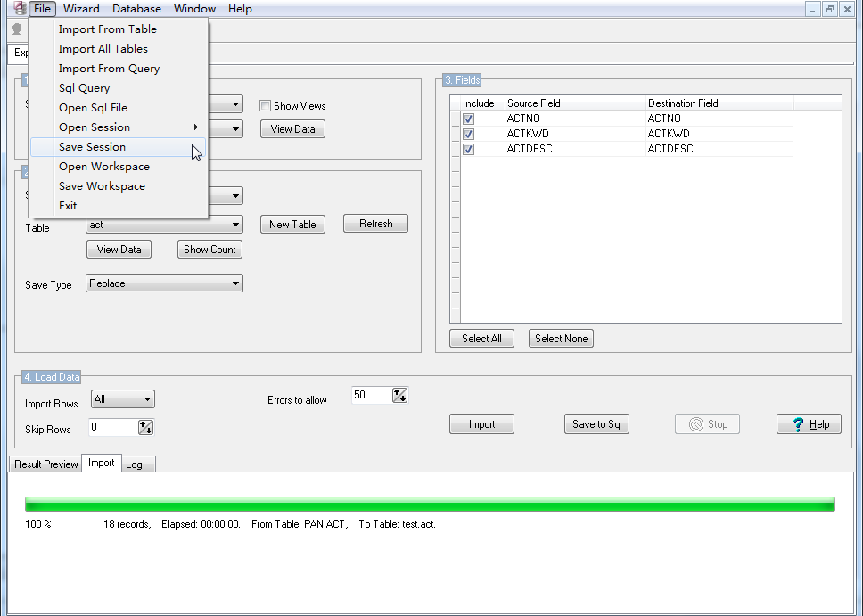Click the minimize icon of the inner window

click(x=812, y=9)
